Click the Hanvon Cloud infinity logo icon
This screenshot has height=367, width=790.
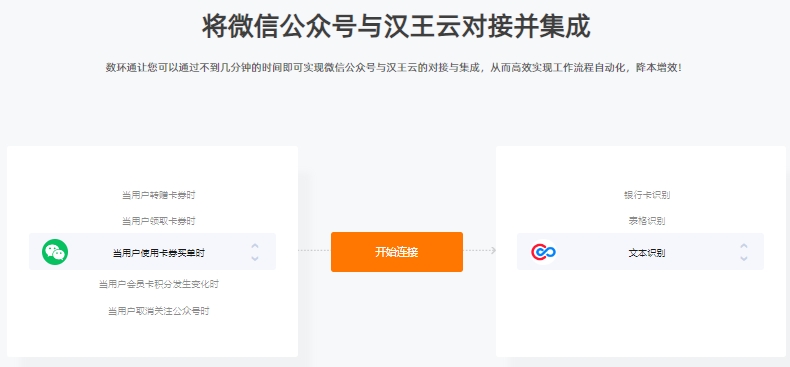[544, 252]
